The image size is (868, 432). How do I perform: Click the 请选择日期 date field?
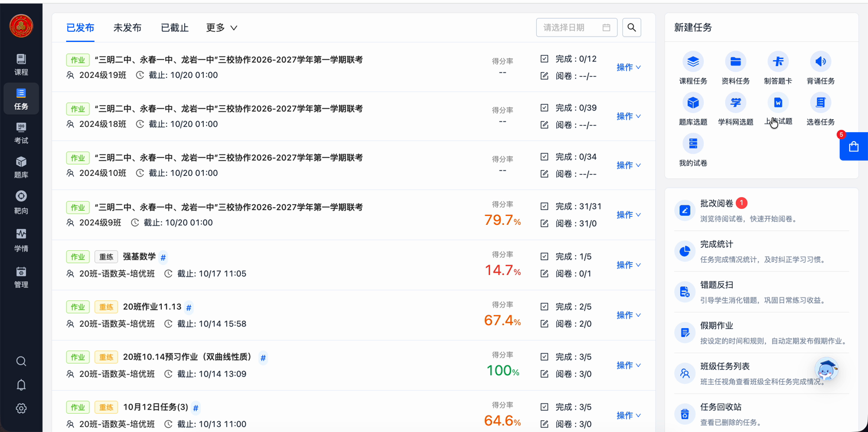(x=577, y=28)
